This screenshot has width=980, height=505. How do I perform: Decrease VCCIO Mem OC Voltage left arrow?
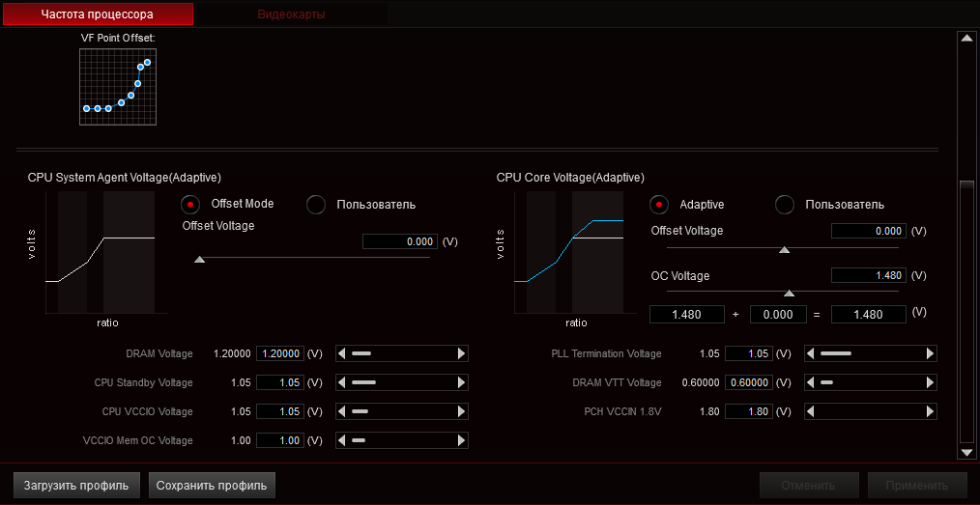pyautogui.click(x=342, y=440)
